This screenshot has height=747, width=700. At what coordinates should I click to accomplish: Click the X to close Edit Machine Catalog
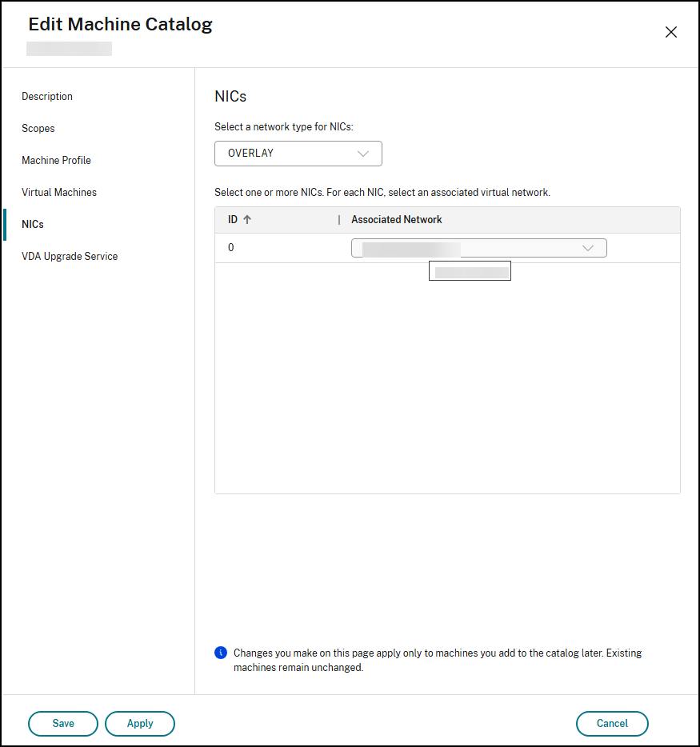670,32
